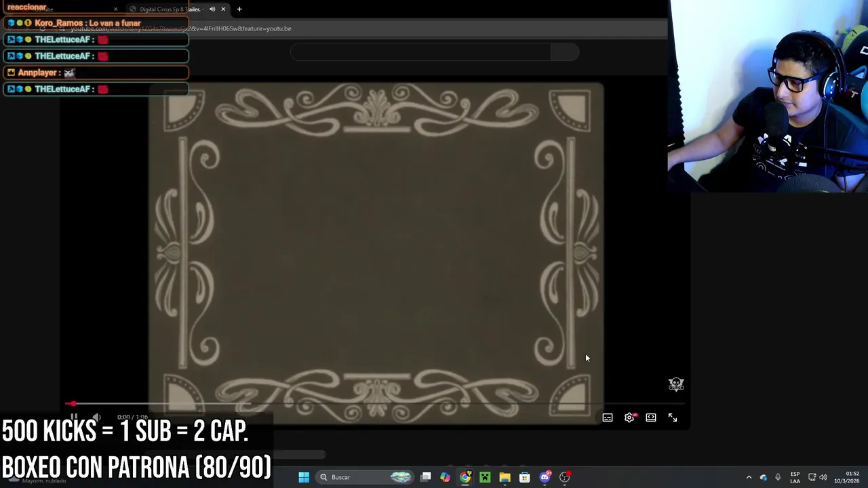Open Minecraft creeper taskbar icon
Screen dimensions: 868x488
[485, 477]
